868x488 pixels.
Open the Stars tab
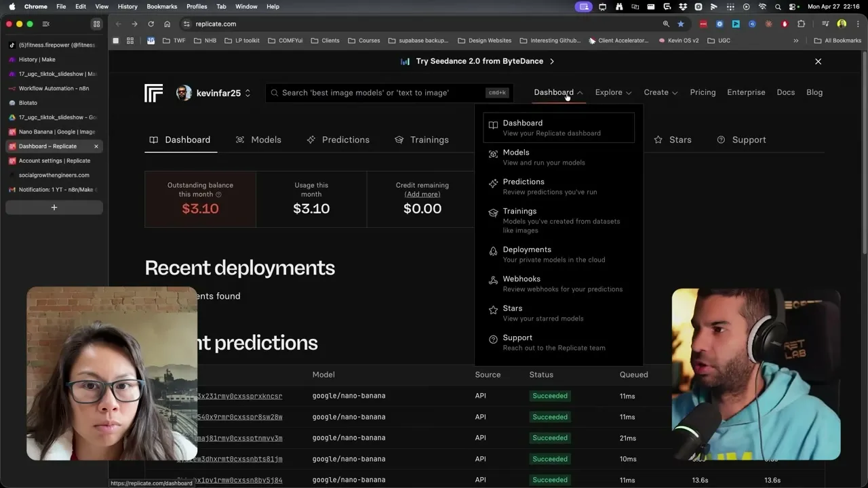(x=673, y=140)
